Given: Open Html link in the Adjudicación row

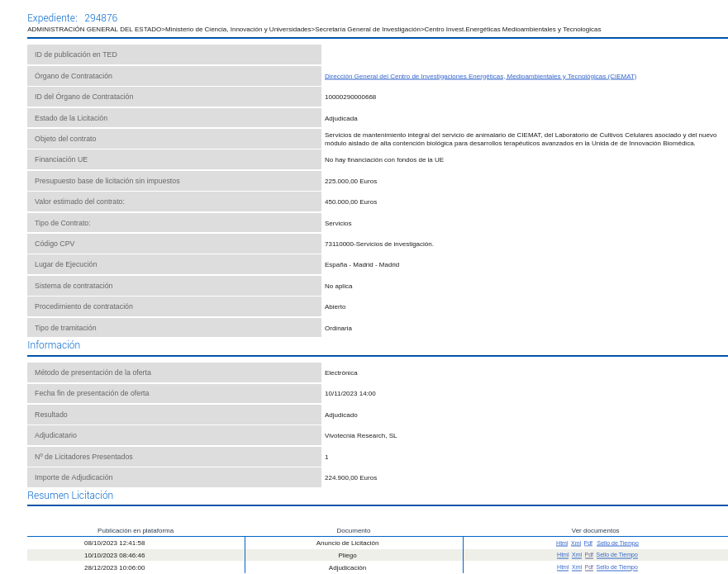Looking at the screenshot, I should (x=562, y=567).
